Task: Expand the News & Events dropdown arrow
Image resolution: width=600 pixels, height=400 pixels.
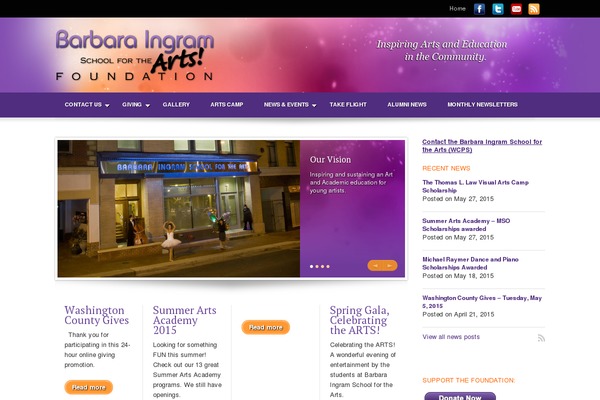Action: [314, 106]
